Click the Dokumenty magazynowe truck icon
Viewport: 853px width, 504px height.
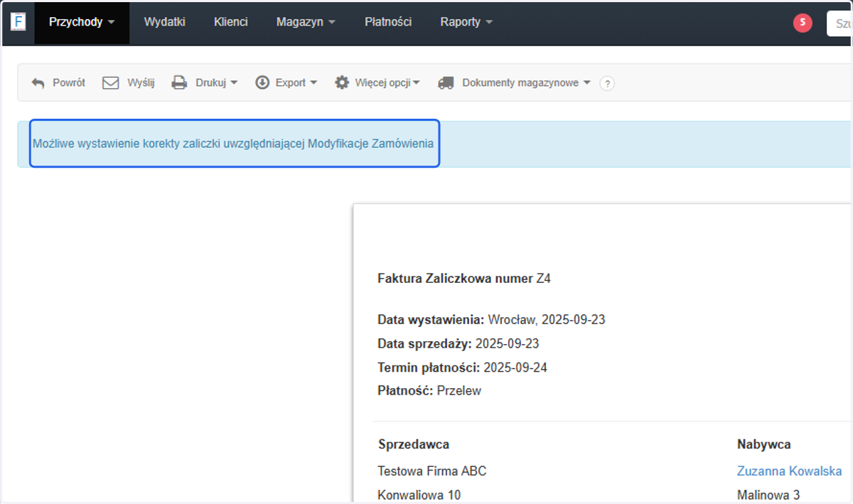[x=446, y=82]
